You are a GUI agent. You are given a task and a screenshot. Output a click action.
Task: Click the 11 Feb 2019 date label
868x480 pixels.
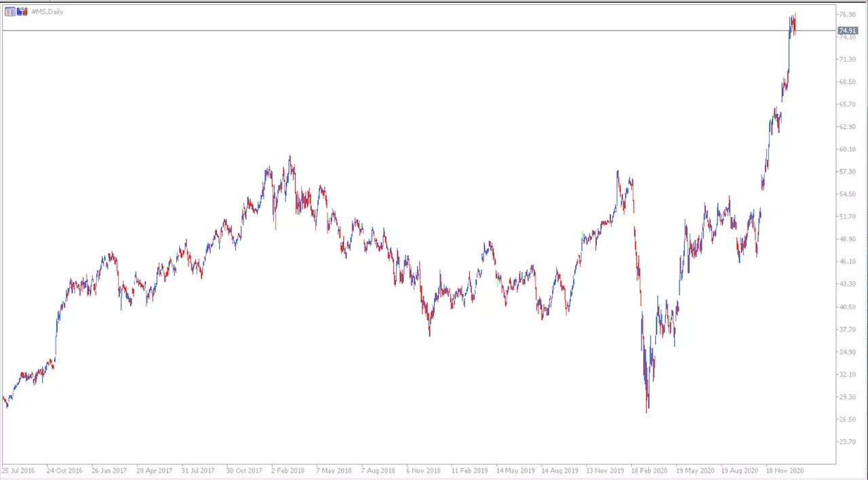pyautogui.click(x=469, y=470)
